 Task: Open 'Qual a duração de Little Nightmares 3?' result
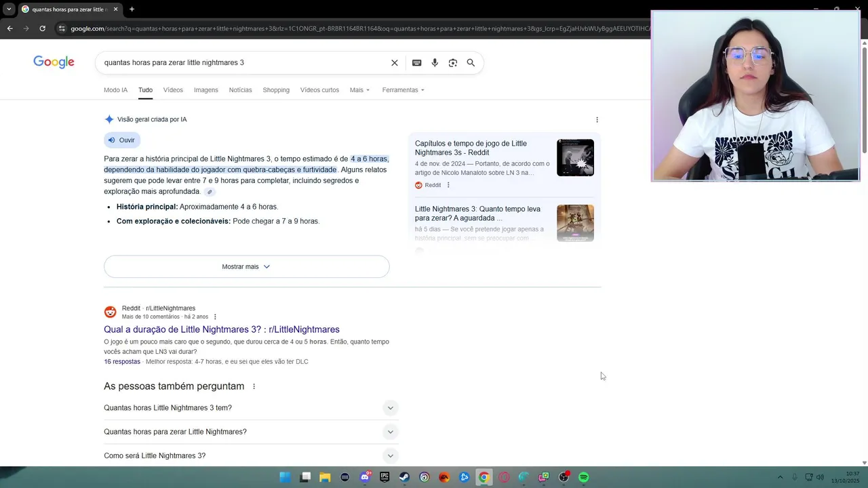222,329
